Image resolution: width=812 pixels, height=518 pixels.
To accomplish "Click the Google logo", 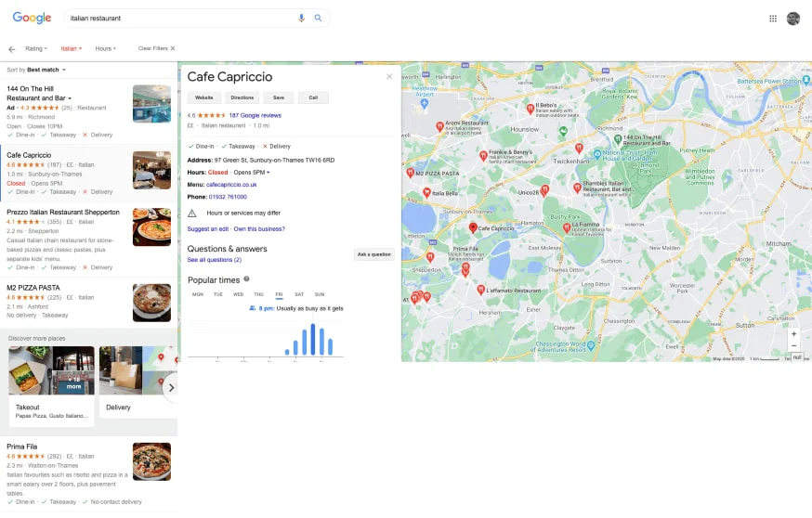I will (x=32, y=18).
